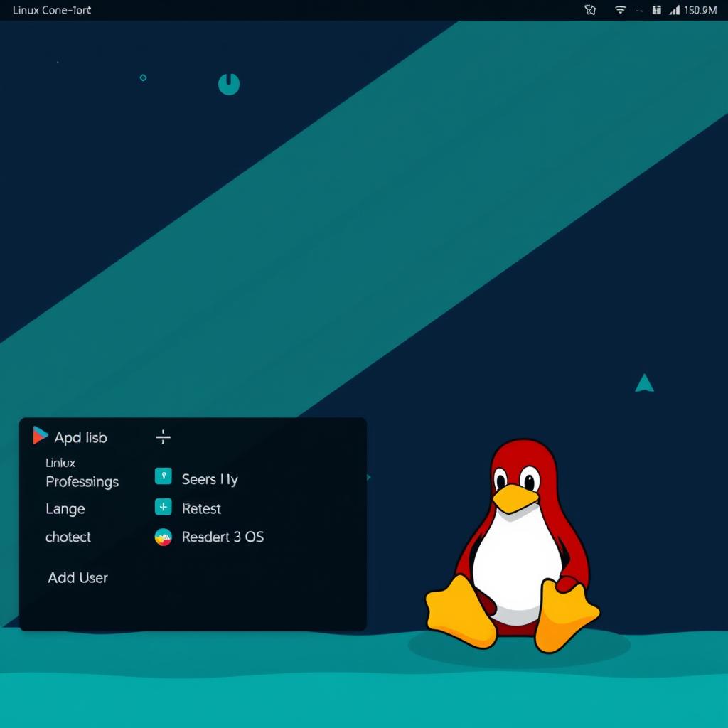Click the divide-style icon in the panel header
The width and height of the screenshot is (728, 728).
point(163,437)
